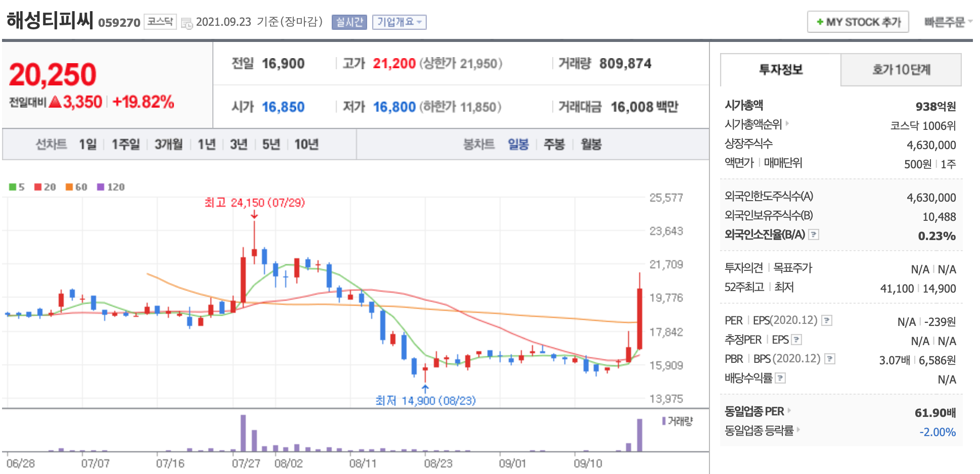Click the 61.90배 sector PER value
Image resolution: width=980 pixels, height=474 pixels.
935,413
